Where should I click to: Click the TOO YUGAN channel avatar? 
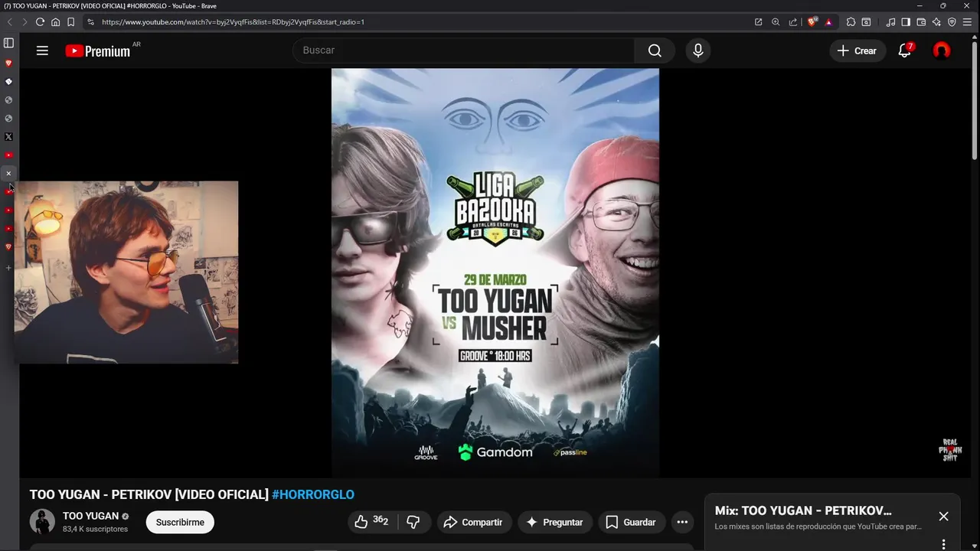click(42, 521)
